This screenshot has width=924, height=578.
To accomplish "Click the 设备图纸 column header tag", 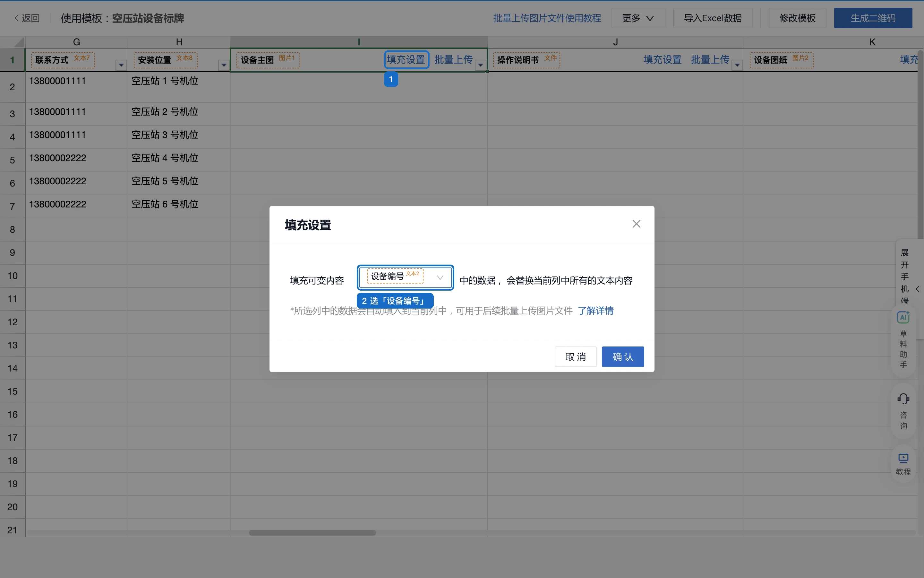I will point(781,60).
